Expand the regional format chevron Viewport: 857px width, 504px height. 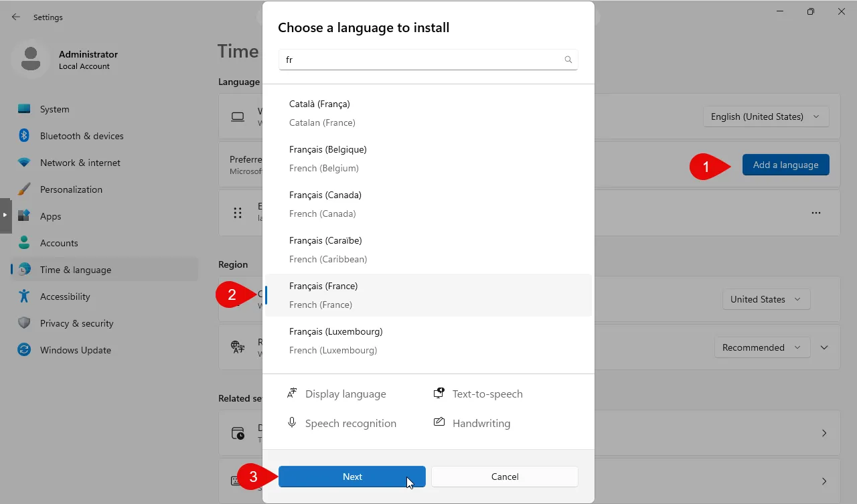(824, 347)
